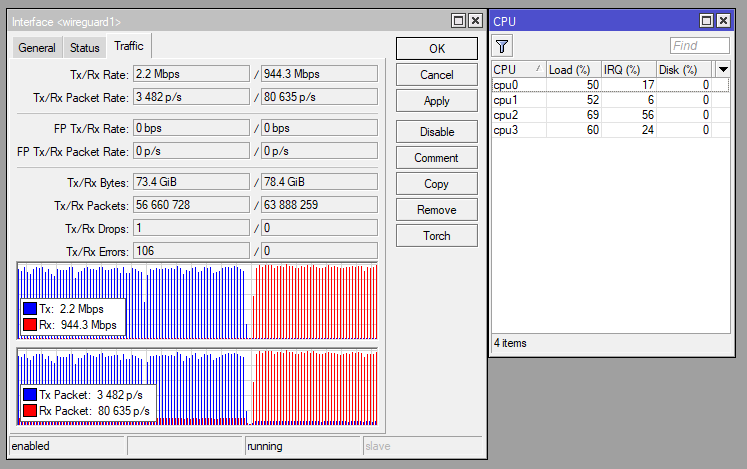Click the Tx Packets field 56 660 728

191,204
